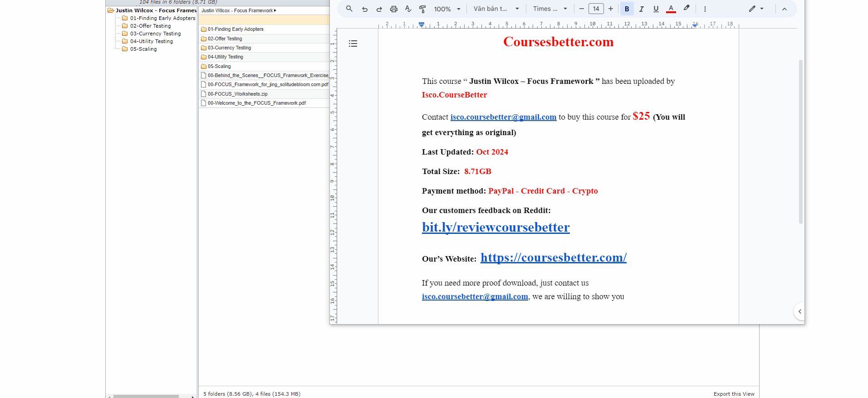Run spelling and grammar check
The image size is (868, 398).
pyautogui.click(x=408, y=9)
